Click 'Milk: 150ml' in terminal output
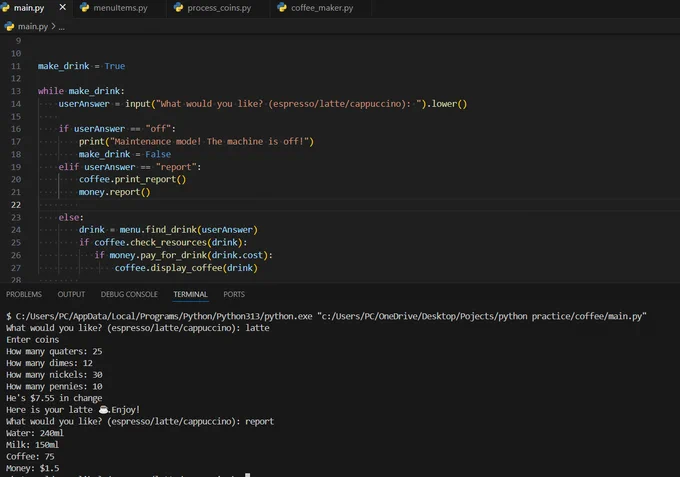The height and width of the screenshot is (477, 680). (32, 445)
